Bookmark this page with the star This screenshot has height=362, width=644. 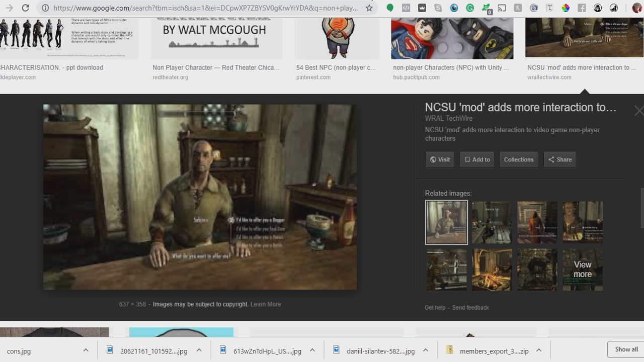(369, 8)
